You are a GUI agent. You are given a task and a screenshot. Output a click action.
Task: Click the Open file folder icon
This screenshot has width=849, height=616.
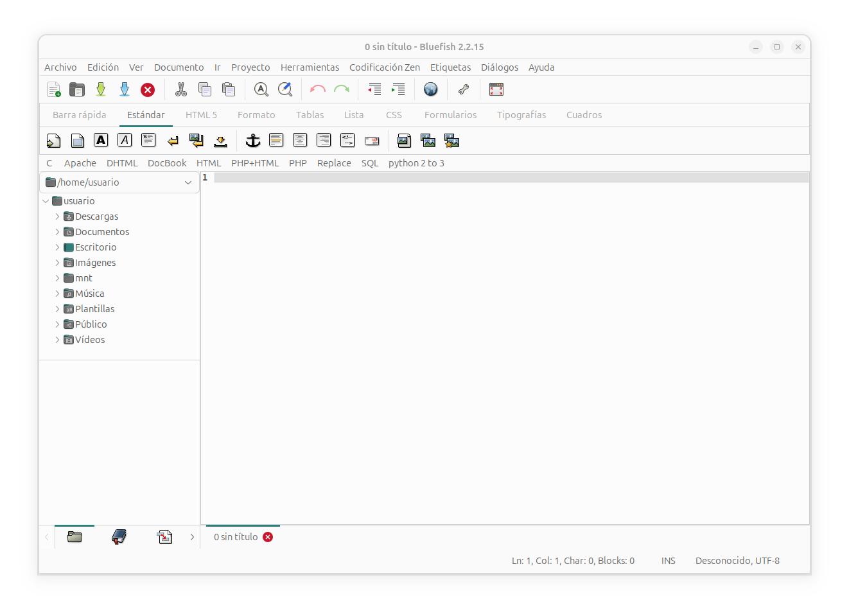pyautogui.click(x=77, y=90)
